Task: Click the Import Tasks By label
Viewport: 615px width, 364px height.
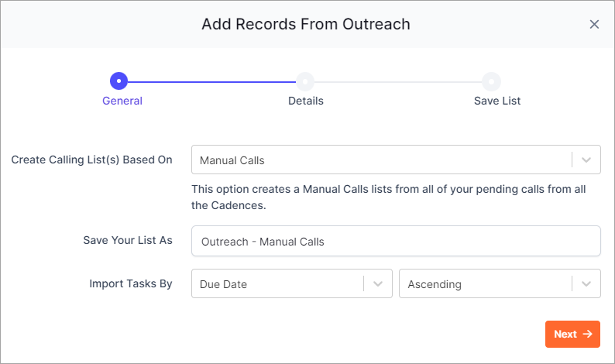Action: point(131,283)
